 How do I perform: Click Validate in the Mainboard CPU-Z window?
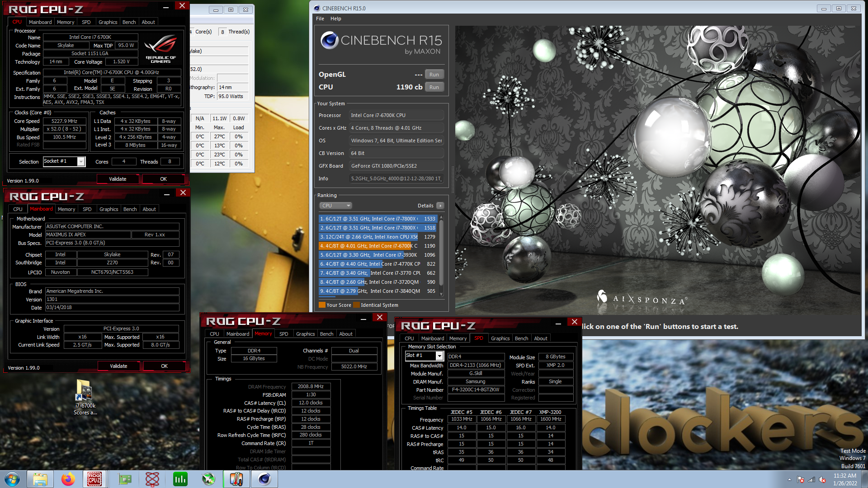tap(118, 366)
